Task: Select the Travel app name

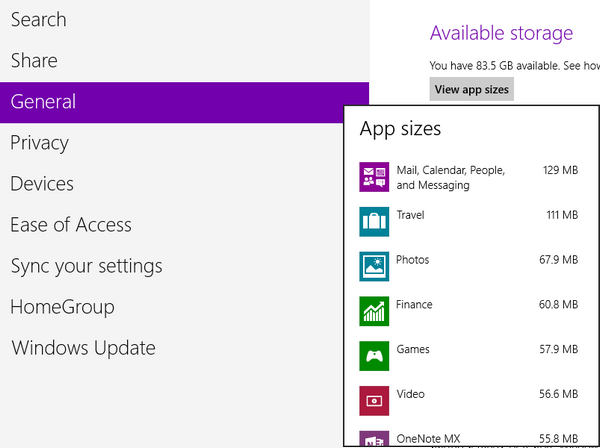Action: click(x=410, y=215)
